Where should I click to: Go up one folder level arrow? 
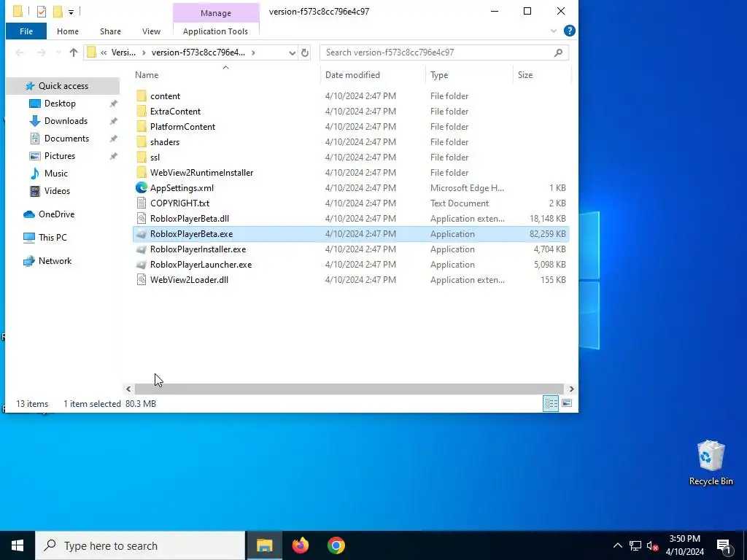click(74, 52)
